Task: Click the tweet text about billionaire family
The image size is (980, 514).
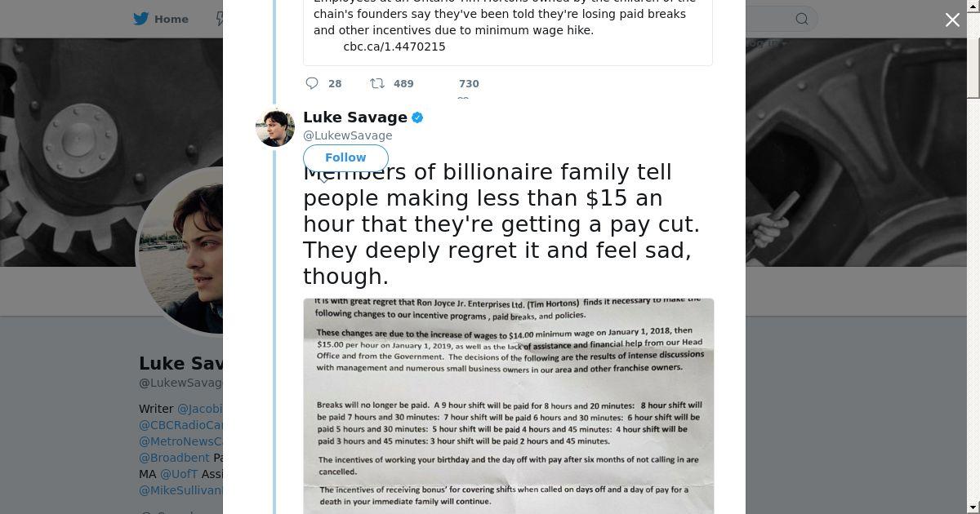Action: pyautogui.click(x=500, y=224)
